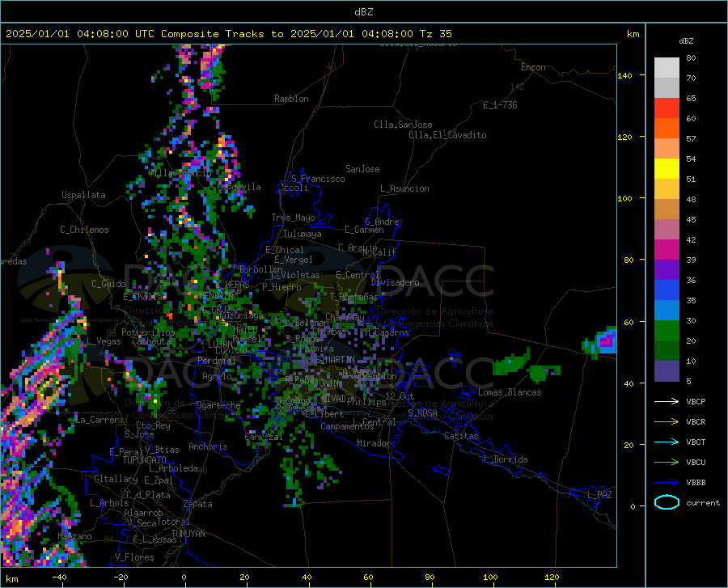Click the 'Ugarteche' map label
This screenshot has width=728, height=588.
218,405
